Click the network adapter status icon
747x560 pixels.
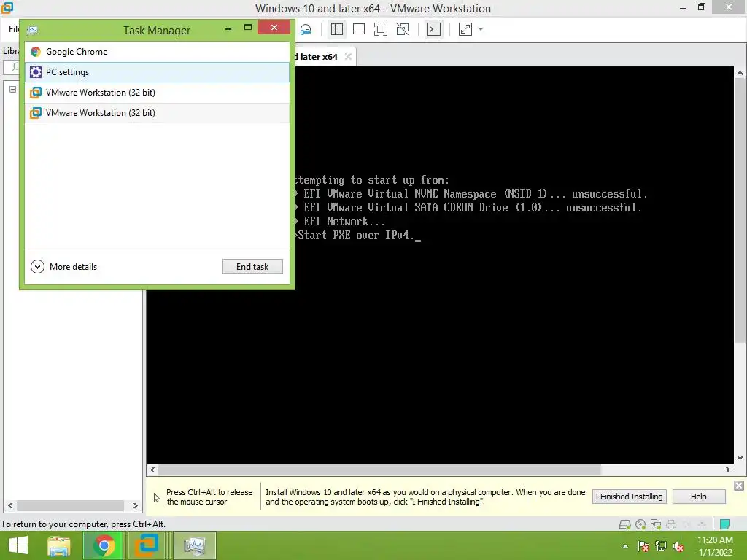tap(656, 525)
